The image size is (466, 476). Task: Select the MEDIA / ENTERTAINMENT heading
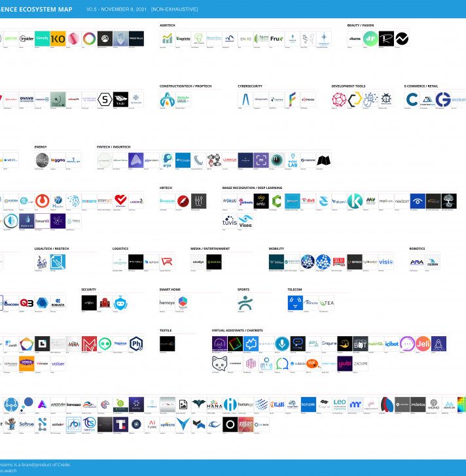pyautogui.click(x=210, y=248)
